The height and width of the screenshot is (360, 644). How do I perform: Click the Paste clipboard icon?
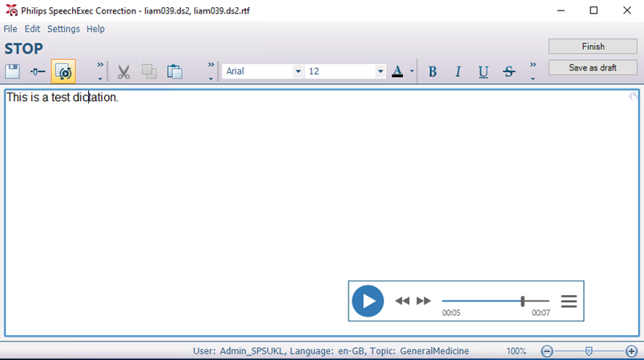175,71
